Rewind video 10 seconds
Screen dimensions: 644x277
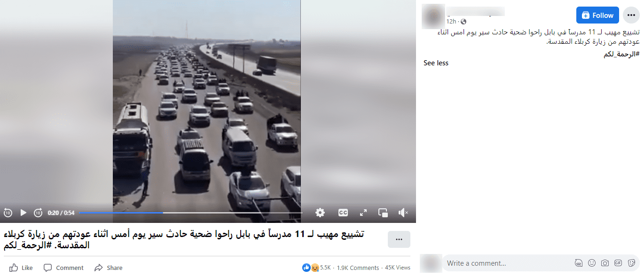pos(8,213)
